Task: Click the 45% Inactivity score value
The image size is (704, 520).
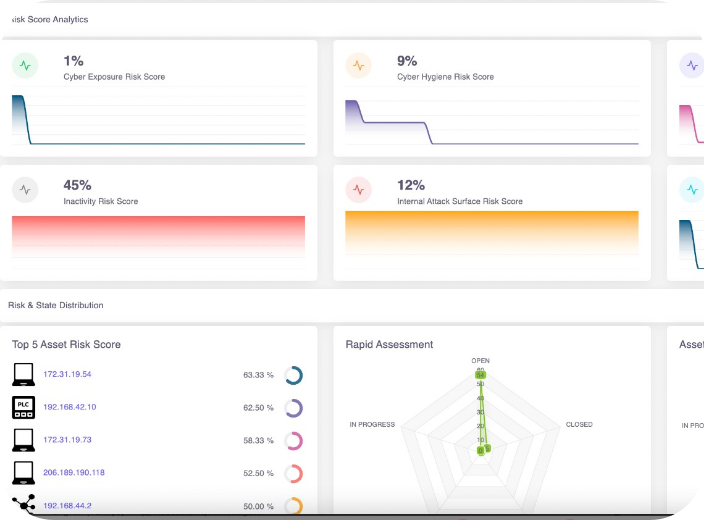Action: click(77, 185)
